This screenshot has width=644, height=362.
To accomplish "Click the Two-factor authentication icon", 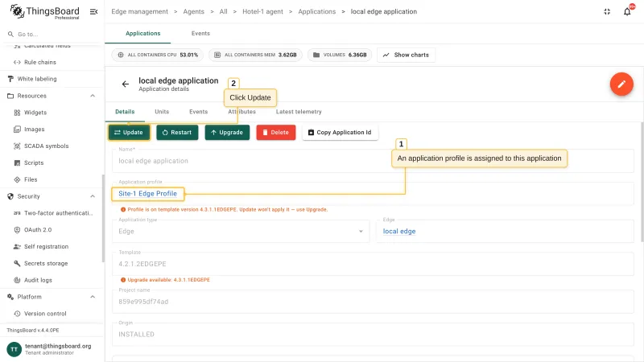I will click(x=17, y=213).
